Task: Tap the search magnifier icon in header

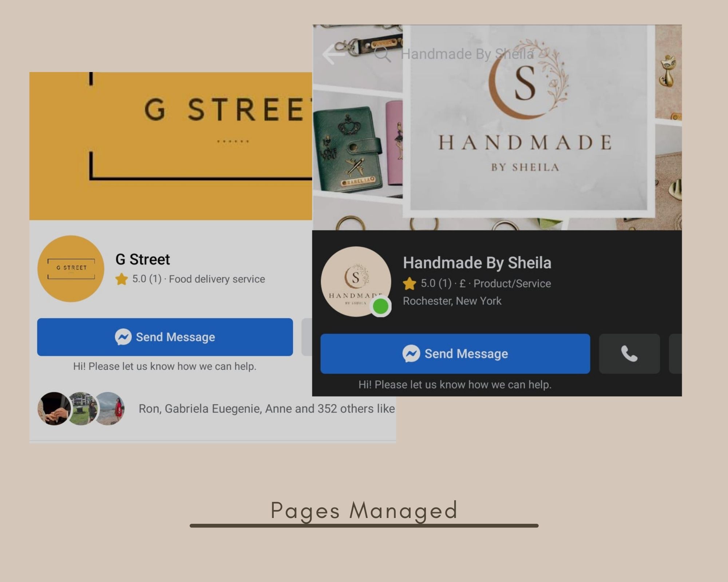Action: (x=383, y=54)
